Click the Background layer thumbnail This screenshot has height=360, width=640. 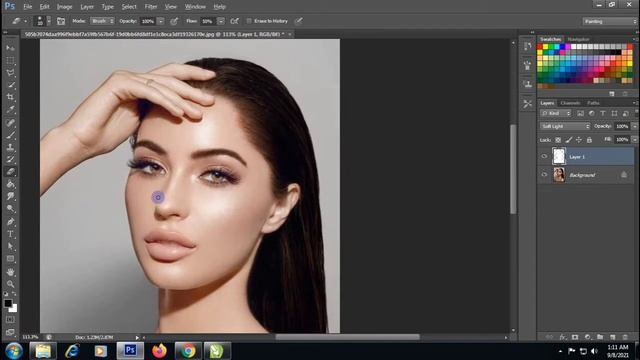(559, 175)
